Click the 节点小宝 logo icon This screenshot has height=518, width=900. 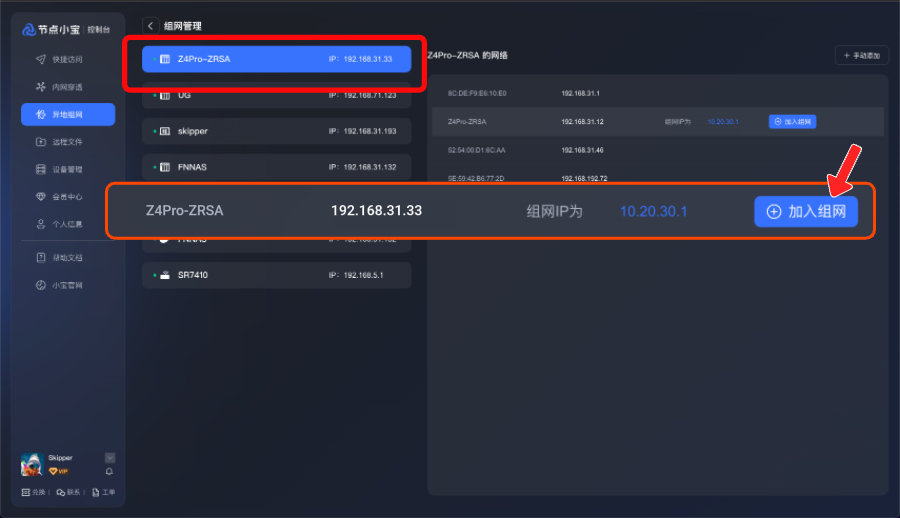[29, 30]
